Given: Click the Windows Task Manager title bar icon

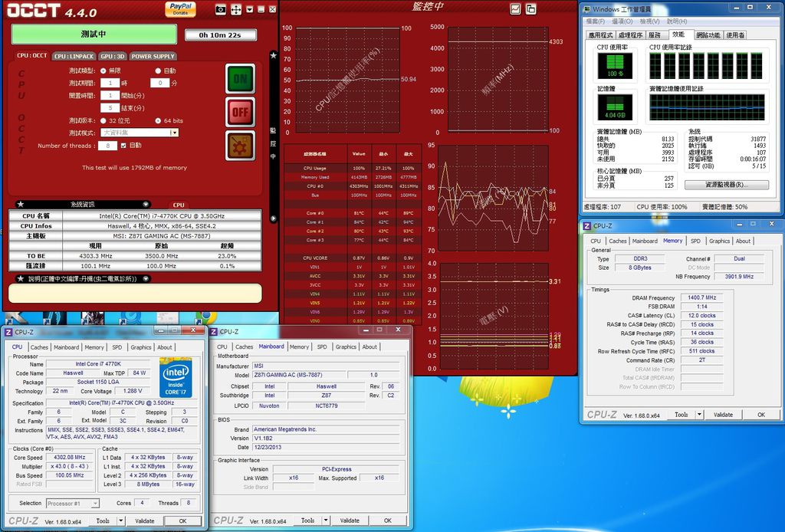Looking at the screenshot, I should coord(586,9).
